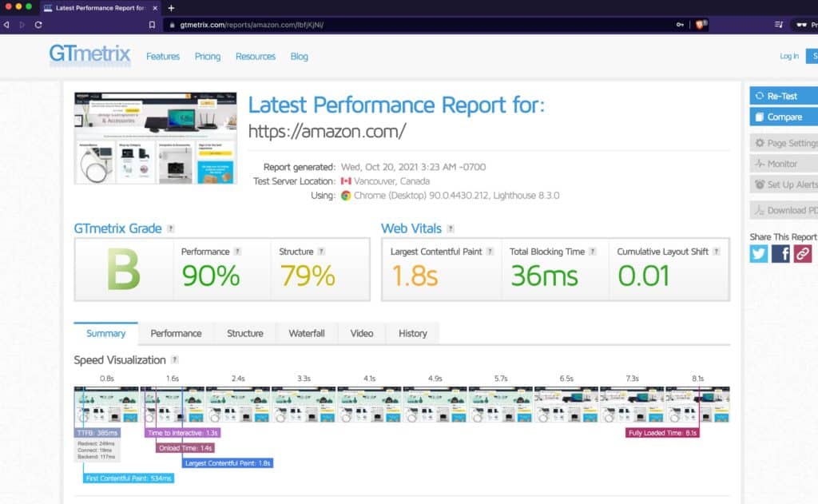Image resolution: width=818 pixels, height=504 pixels.
Task: Click the Cumulative Layout Shift value 0.01
Action: (643, 276)
